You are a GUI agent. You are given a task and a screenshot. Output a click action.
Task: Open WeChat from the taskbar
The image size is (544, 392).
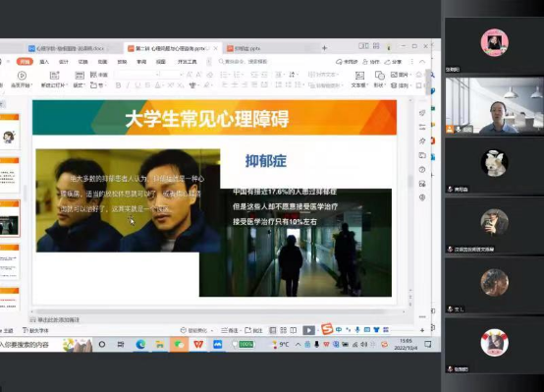click(x=179, y=345)
